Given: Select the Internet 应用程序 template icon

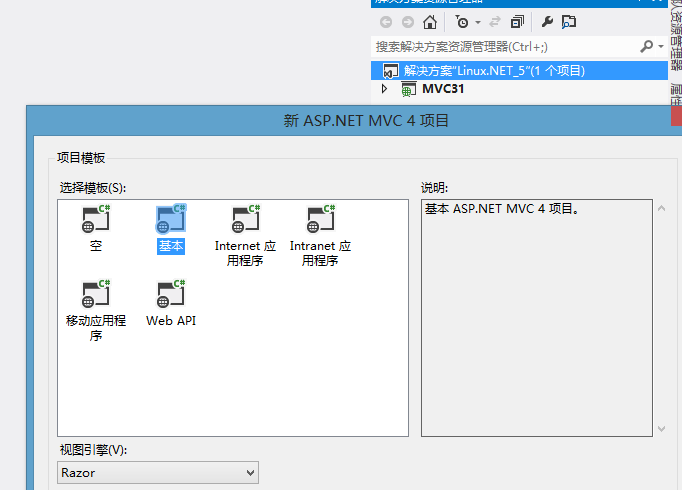Looking at the screenshot, I should (246, 219).
